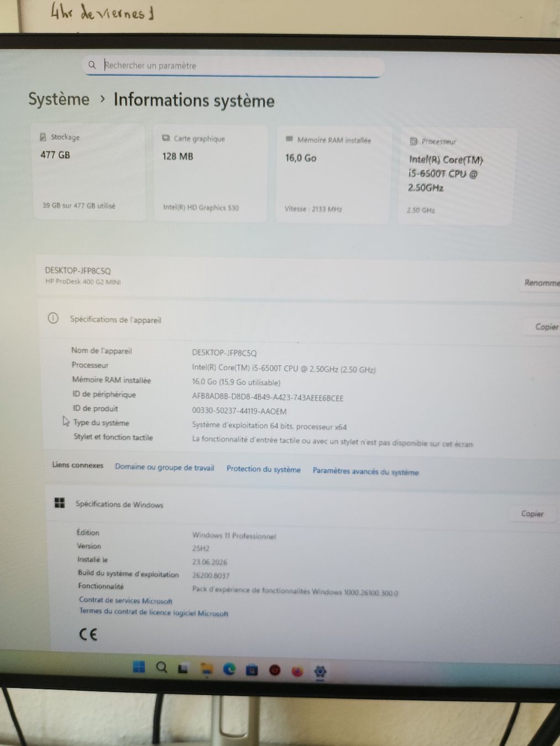
Task: Click the Processeur card icon
Action: pos(413,141)
